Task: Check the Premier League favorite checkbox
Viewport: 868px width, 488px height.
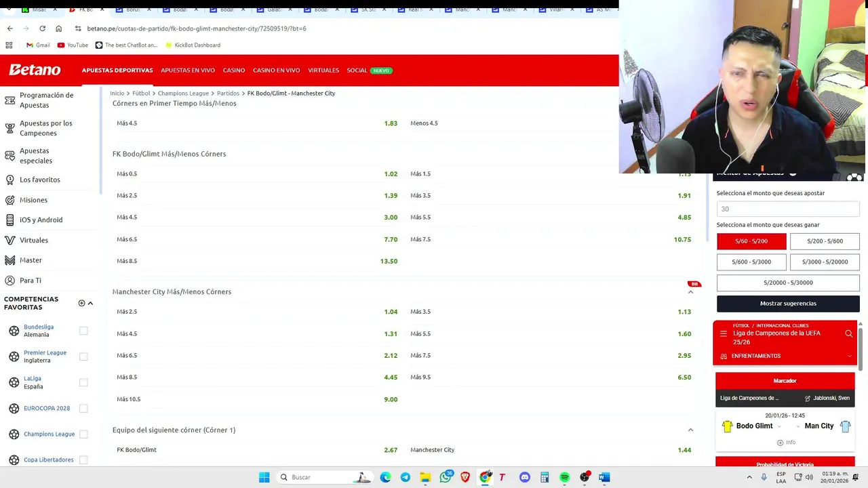Action: tap(83, 357)
